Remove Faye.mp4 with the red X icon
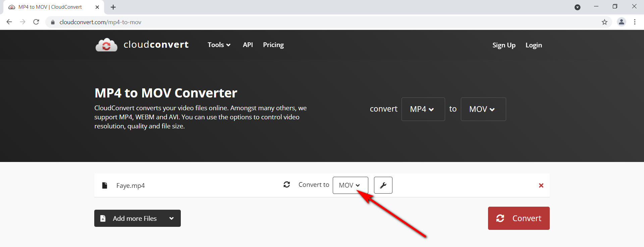 pos(541,186)
